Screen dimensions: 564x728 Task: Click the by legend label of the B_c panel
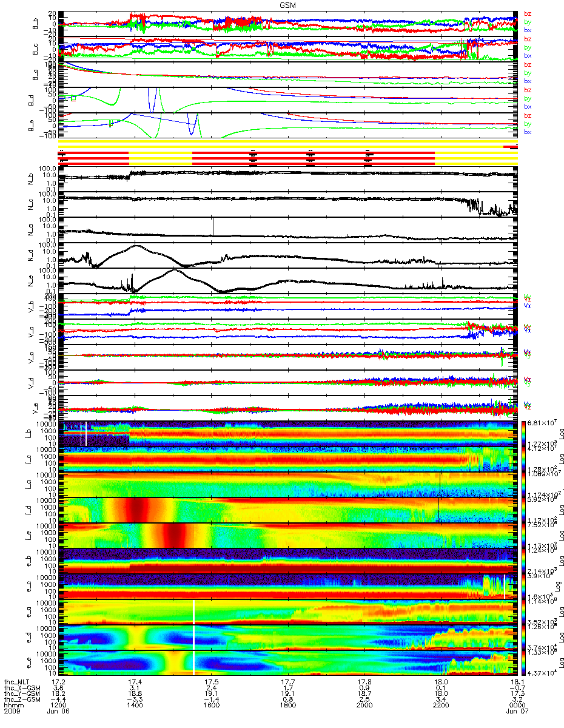pyautogui.click(x=528, y=47)
